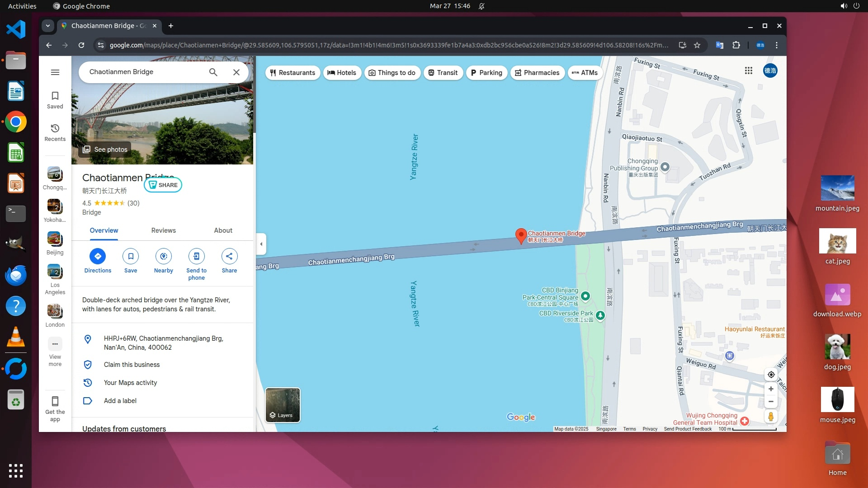The height and width of the screenshot is (488, 868).
Task: Open the Google apps grid
Action: point(749,71)
